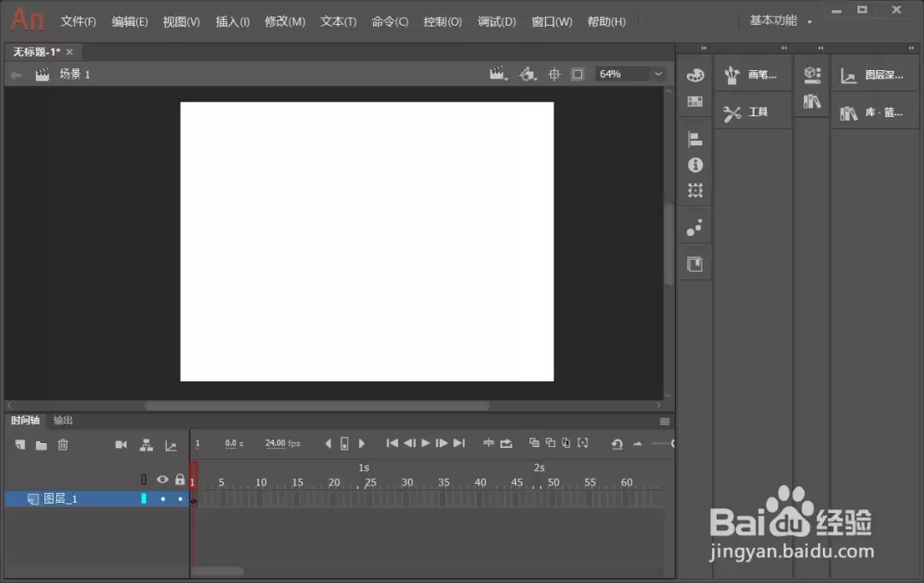Collapse dock above the Properties cube icon

click(820, 48)
